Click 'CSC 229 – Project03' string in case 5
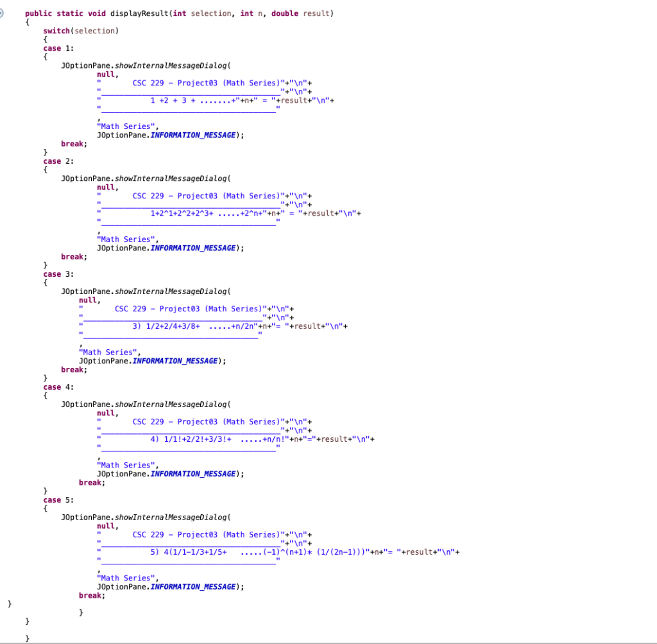This screenshot has height=644, width=657. point(175,535)
